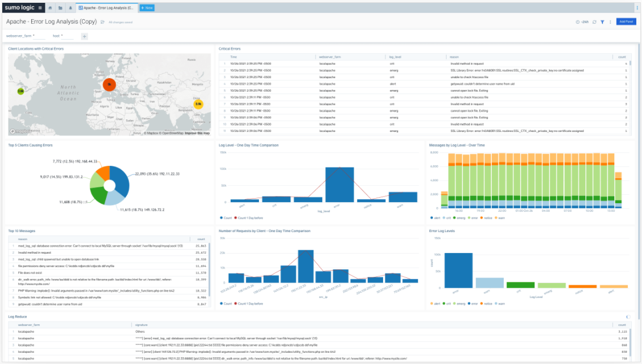This screenshot has height=364, width=642.
Task: Select 'File does not exist' message row
Action: point(110,273)
